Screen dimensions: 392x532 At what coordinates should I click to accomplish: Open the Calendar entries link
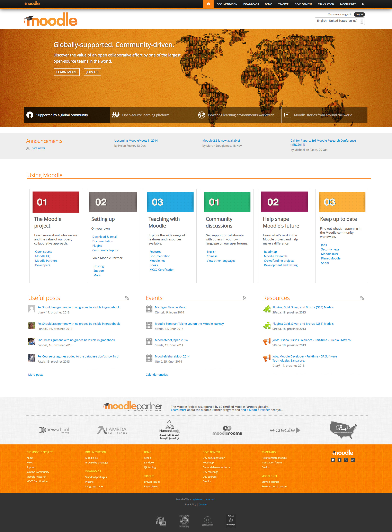157,375
